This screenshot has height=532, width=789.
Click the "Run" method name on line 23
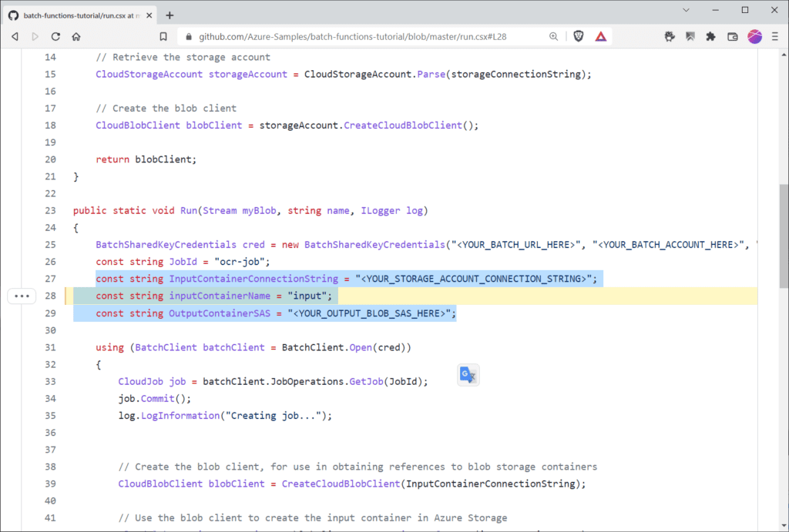click(x=189, y=211)
